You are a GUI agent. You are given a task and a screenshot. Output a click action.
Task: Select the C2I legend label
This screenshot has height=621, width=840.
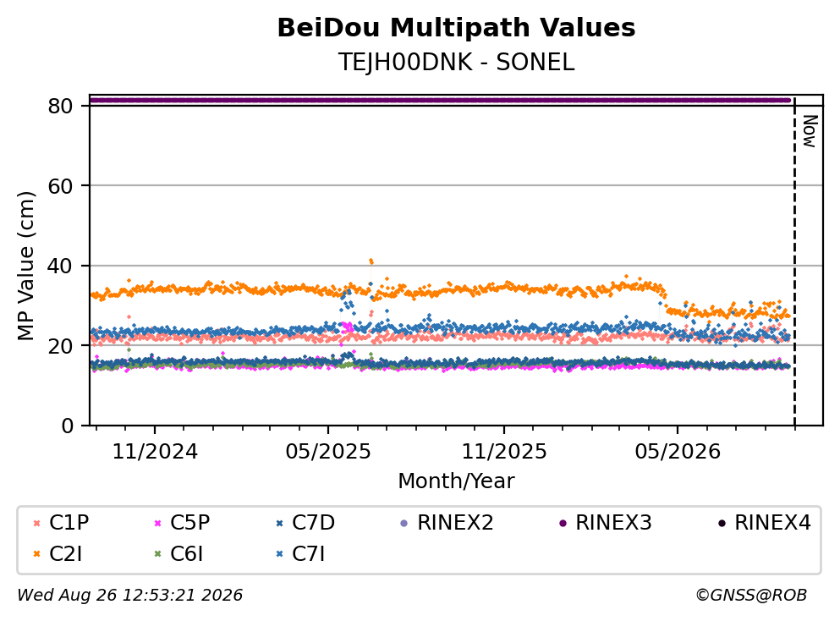tap(66, 553)
